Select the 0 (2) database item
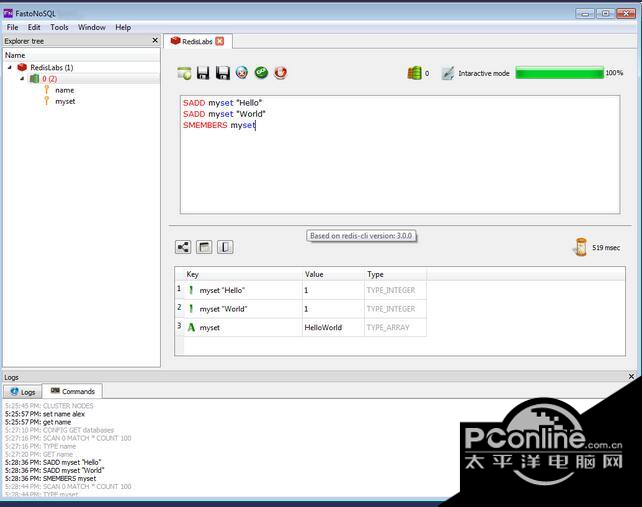The width and height of the screenshot is (642, 507). tap(50, 79)
